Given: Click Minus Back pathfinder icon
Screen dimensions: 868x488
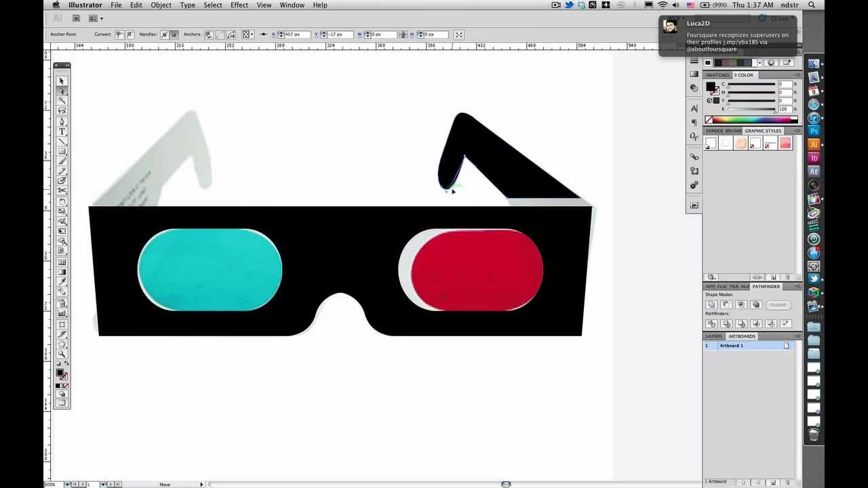Looking at the screenshot, I should pyautogui.click(x=786, y=323).
